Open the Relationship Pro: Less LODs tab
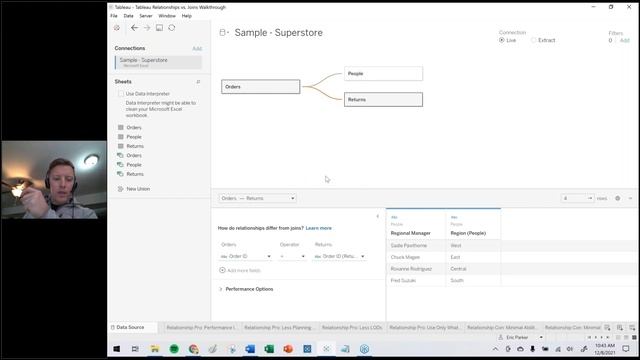This screenshot has height=360, width=640. click(x=352, y=327)
